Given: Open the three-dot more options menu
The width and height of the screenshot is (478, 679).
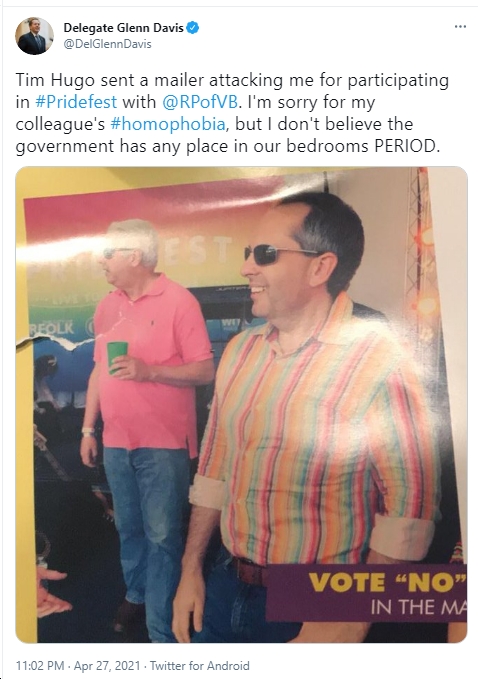Looking at the screenshot, I should tap(460, 27).
